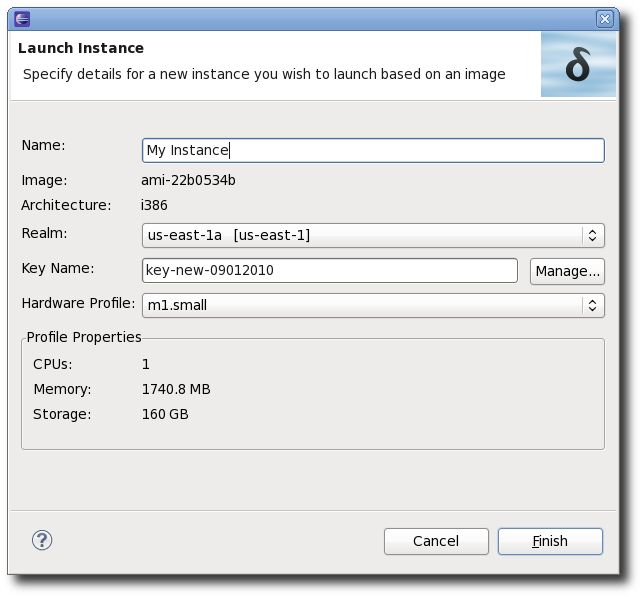The image size is (643, 598).
Task: Expand the Hardware Profile combo box
Action: pos(373,306)
